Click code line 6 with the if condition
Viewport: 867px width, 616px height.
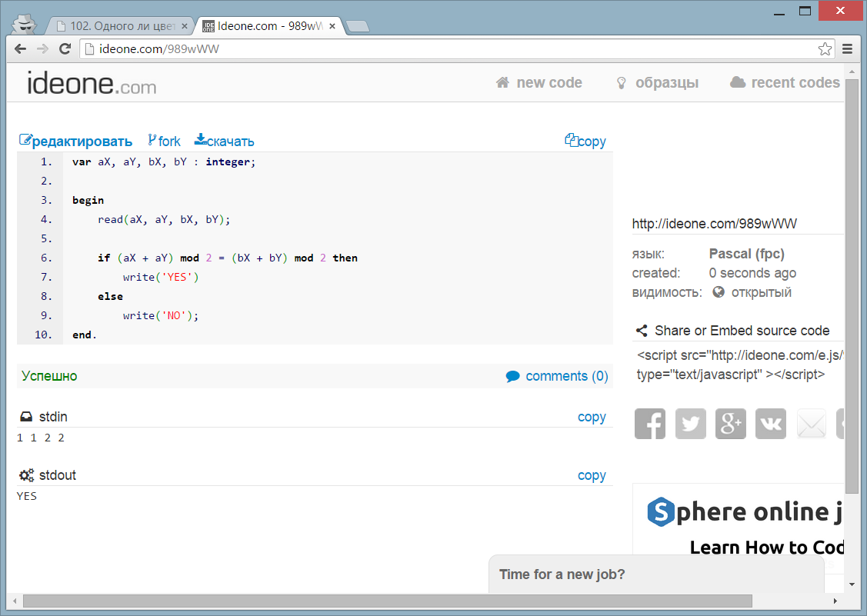point(227,258)
